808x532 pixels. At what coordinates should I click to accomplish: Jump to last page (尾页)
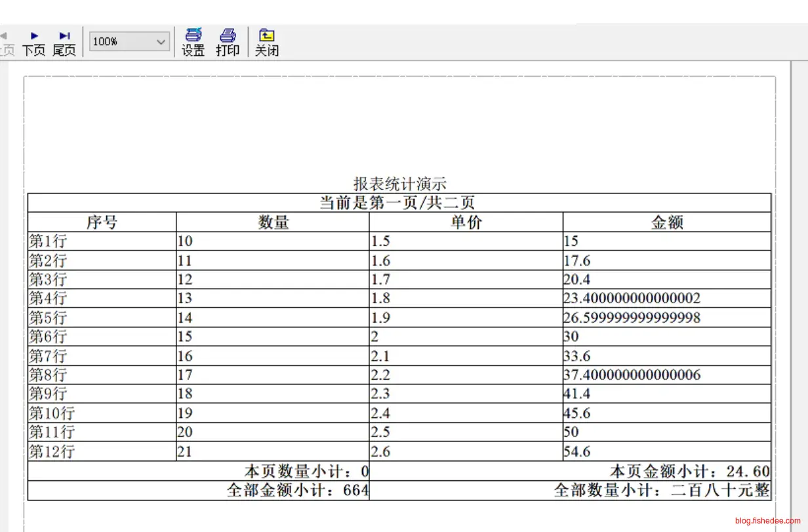click(x=64, y=43)
